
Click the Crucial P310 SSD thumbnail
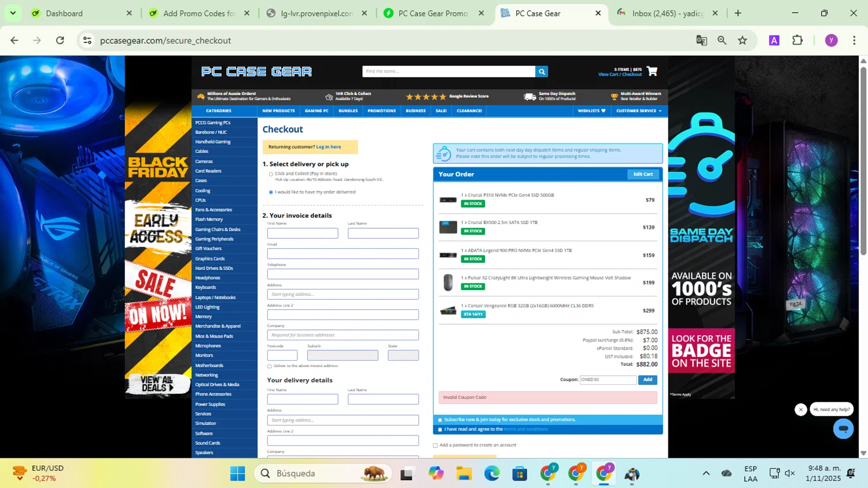(448, 200)
